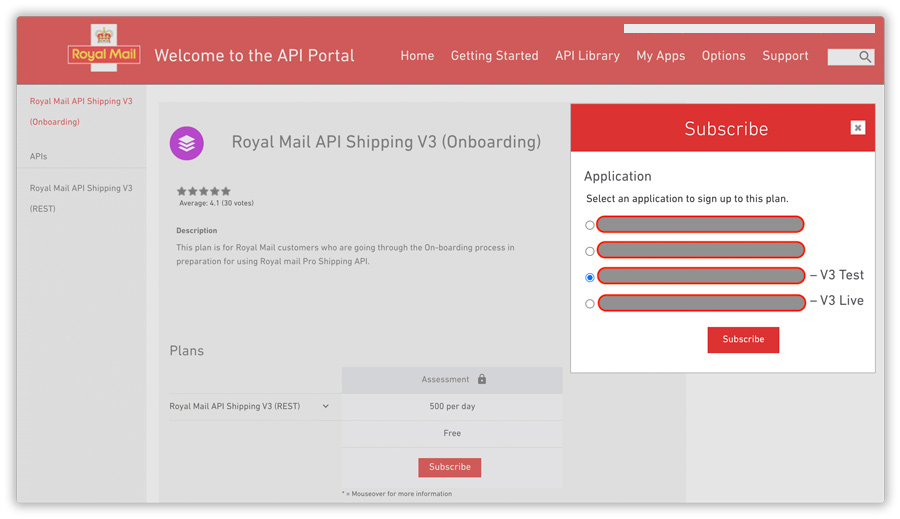
Task: Click the '500 per day' cell
Action: [x=452, y=406]
